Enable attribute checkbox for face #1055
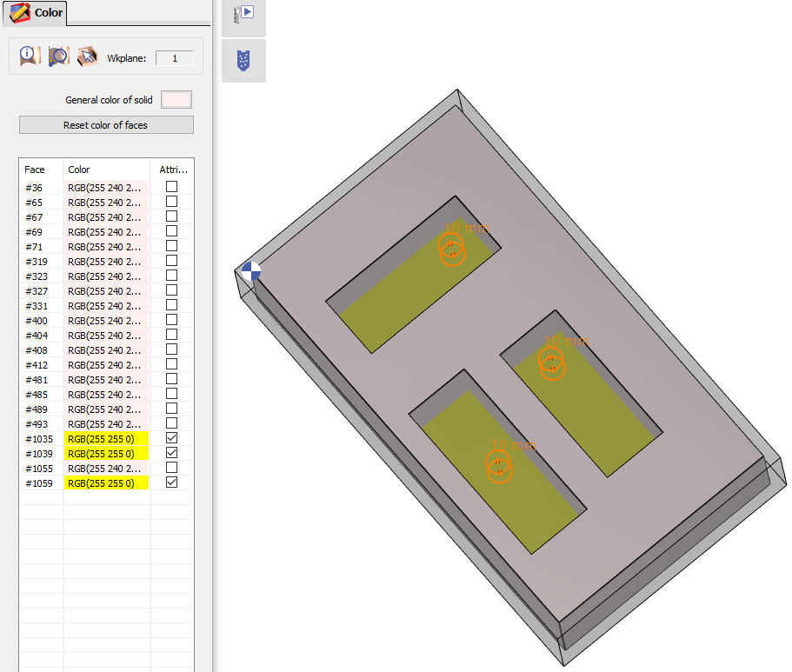 (172, 469)
